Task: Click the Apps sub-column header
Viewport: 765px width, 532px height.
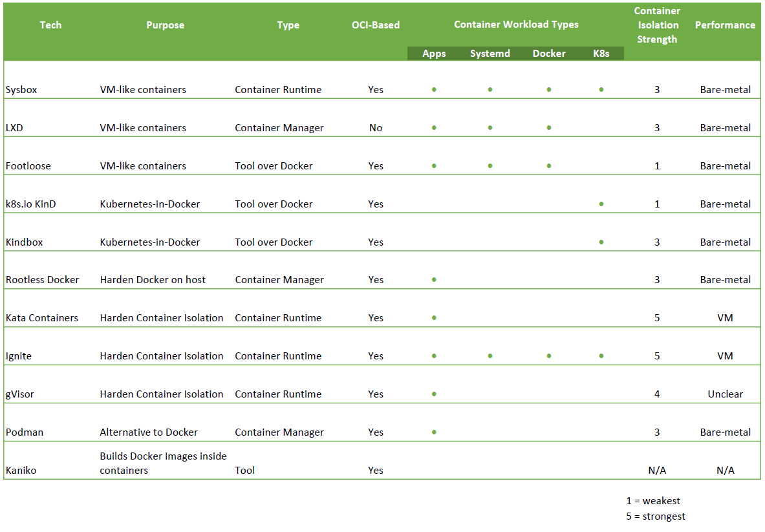Action: (x=434, y=54)
